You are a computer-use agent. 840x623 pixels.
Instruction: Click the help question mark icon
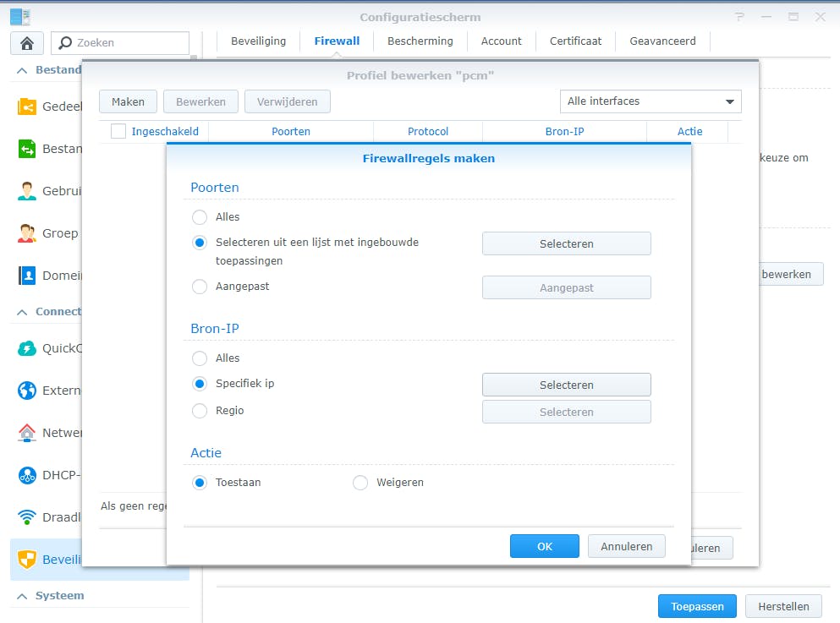(x=740, y=17)
